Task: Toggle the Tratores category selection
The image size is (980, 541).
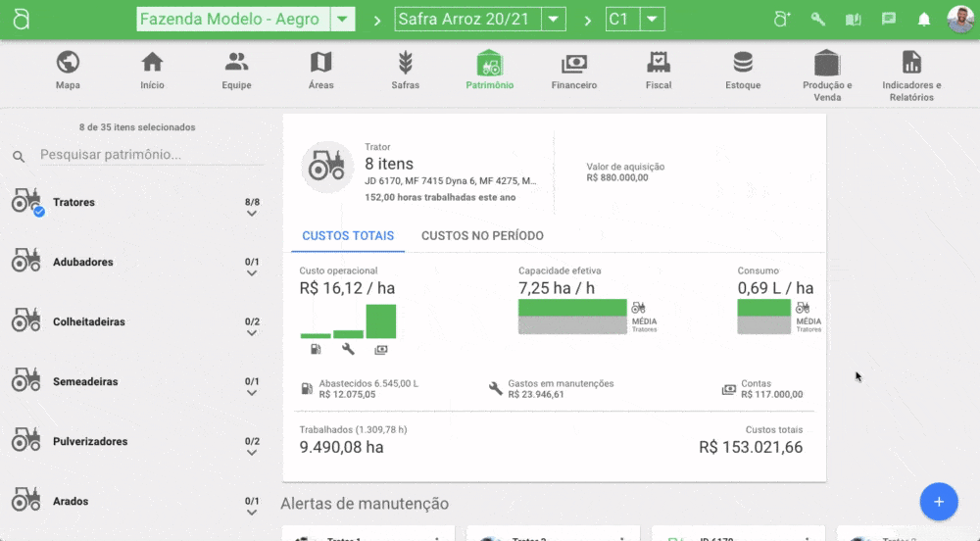Action: tap(26, 202)
